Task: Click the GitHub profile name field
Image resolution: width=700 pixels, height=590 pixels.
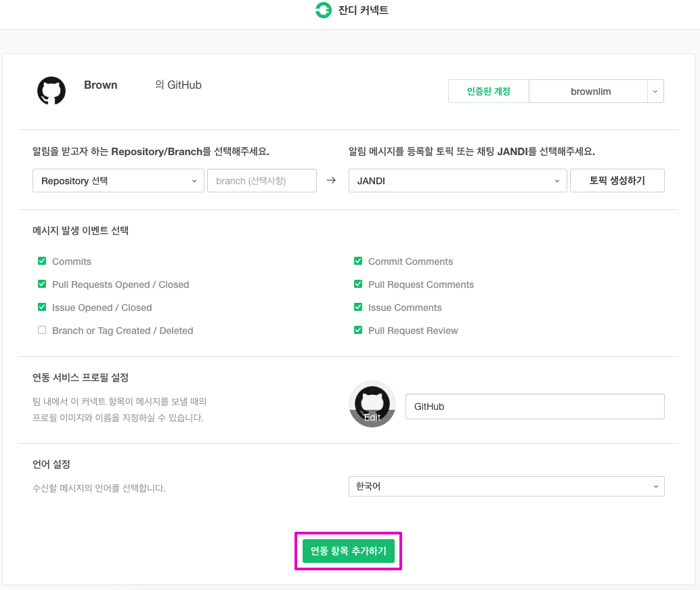Action: tap(535, 406)
